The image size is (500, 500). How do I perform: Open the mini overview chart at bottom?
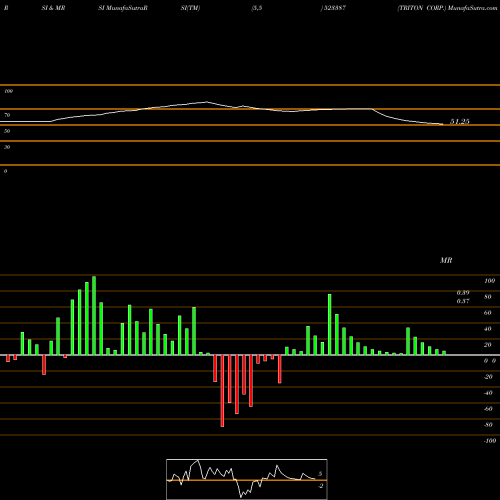pyautogui.click(x=247, y=479)
